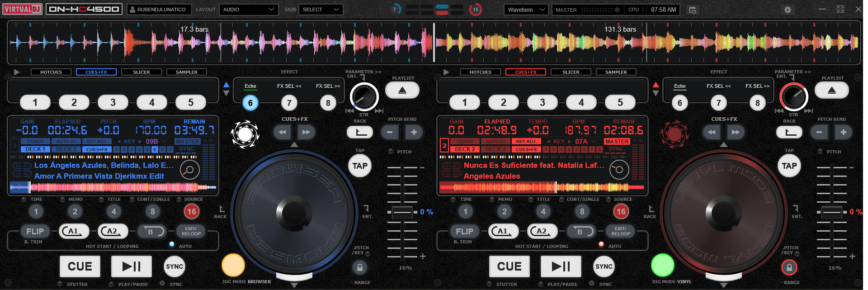Click the left deck pitch bend minus
Viewport: 868px width, 290px height.
point(390,132)
